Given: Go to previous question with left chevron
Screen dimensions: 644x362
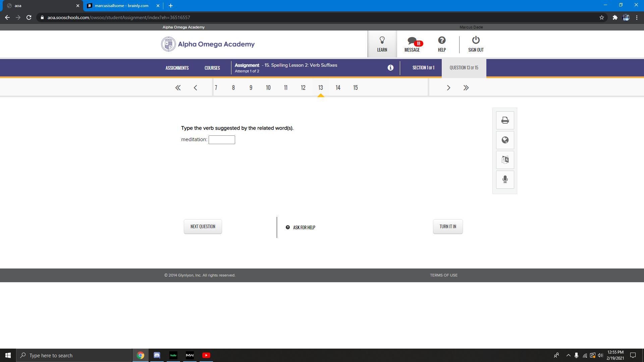Looking at the screenshot, I should click(x=195, y=88).
